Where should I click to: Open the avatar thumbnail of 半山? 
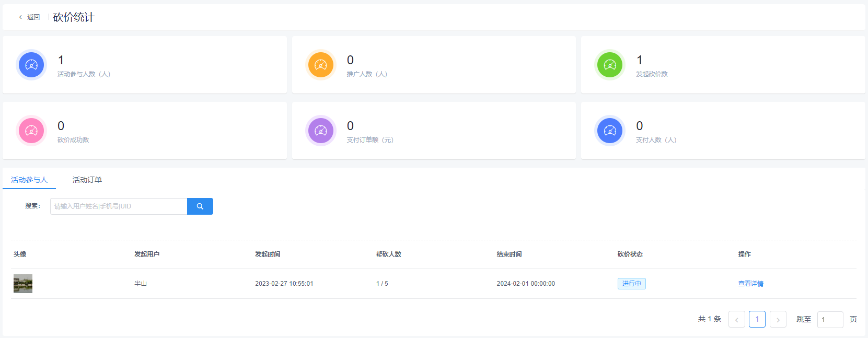click(x=23, y=284)
